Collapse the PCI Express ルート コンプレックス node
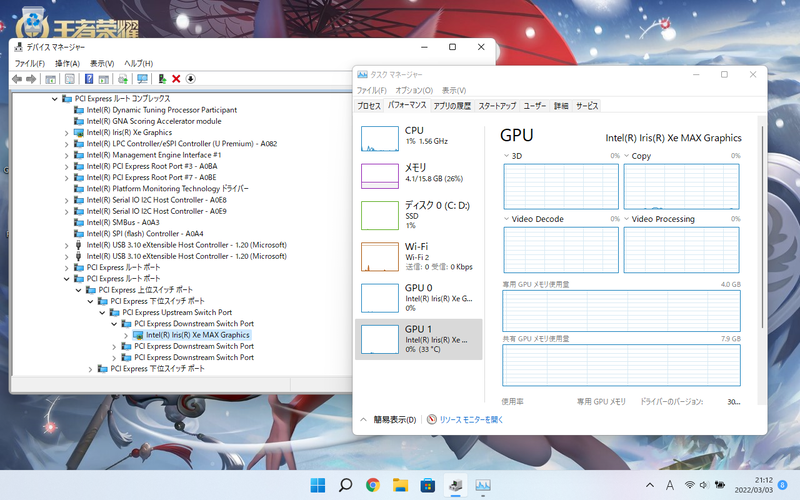Viewport: 800px width, 500px height. pyautogui.click(x=55, y=99)
